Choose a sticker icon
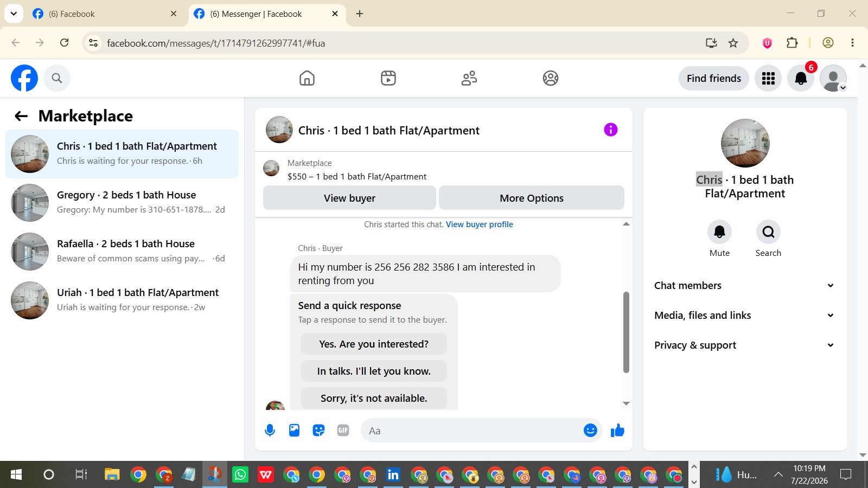The height and width of the screenshot is (488, 868). [x=318, y=431]
